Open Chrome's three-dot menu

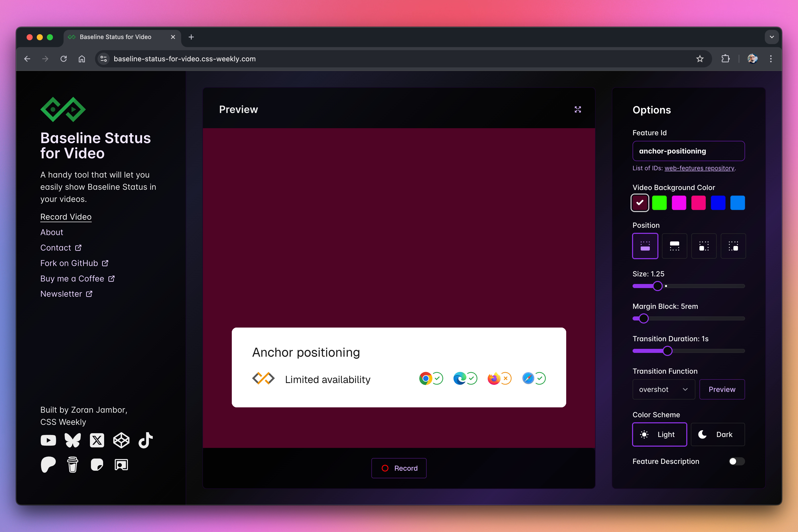tap(771, 59)
